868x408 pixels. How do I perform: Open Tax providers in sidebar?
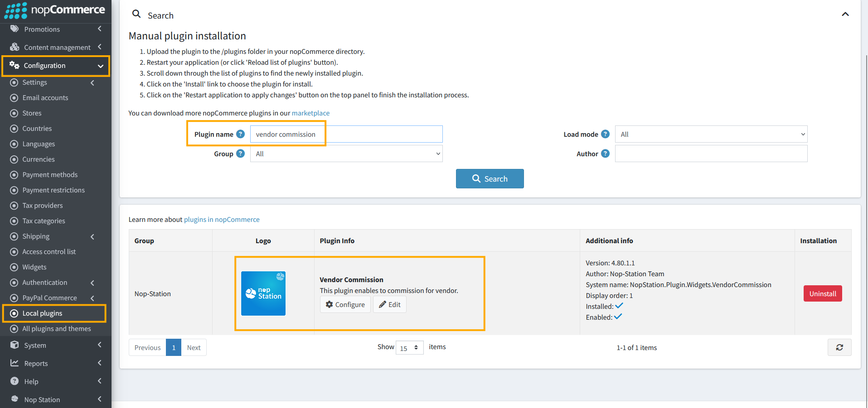point(43,206)
